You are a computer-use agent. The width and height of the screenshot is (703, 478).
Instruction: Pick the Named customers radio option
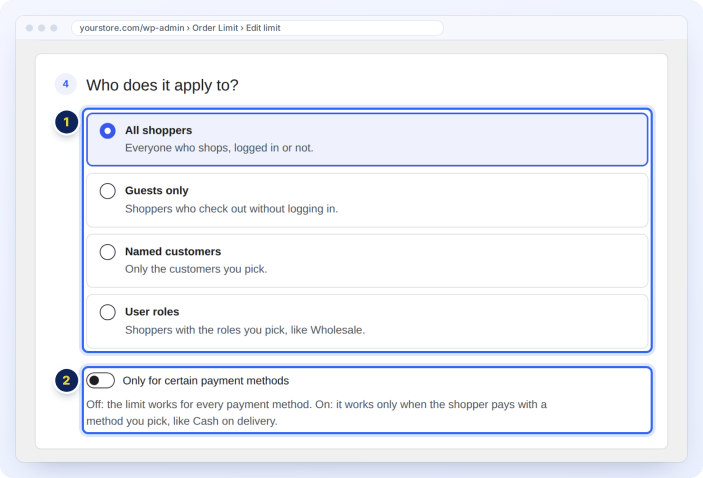pos(108,252)
